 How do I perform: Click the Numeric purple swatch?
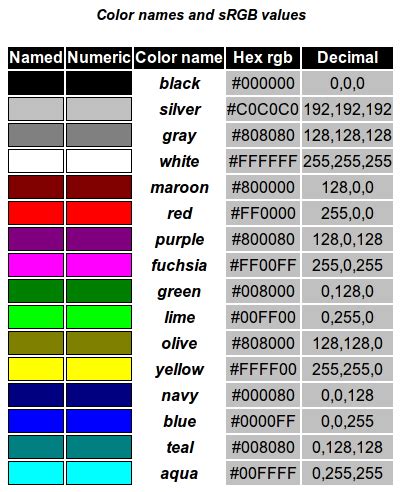(x=99, y=239)
